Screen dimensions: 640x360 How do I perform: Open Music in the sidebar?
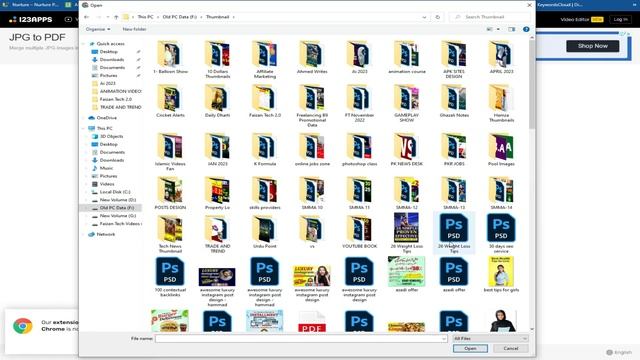103,168
